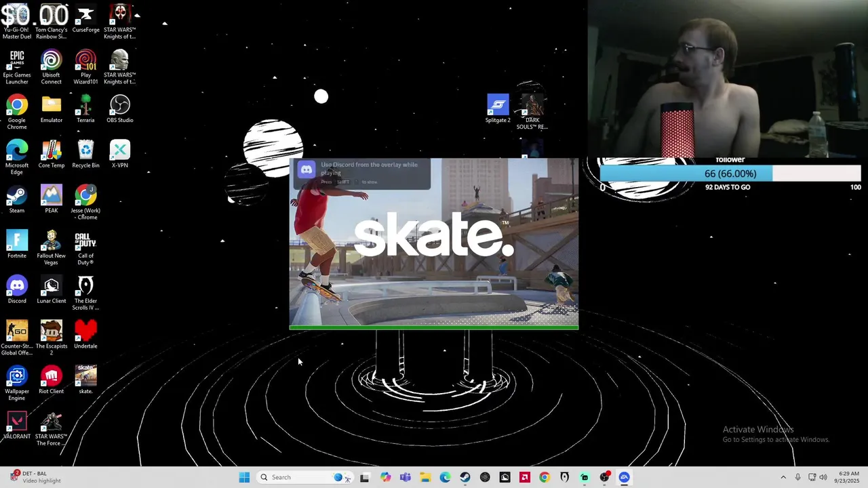
Task: Open the DET - BAL video highlight widget
Action: [35, 477]
